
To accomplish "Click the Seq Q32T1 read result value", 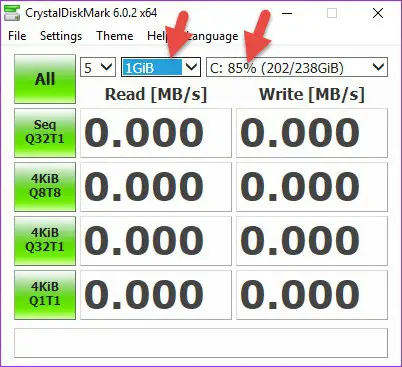I will coord(156,133).
